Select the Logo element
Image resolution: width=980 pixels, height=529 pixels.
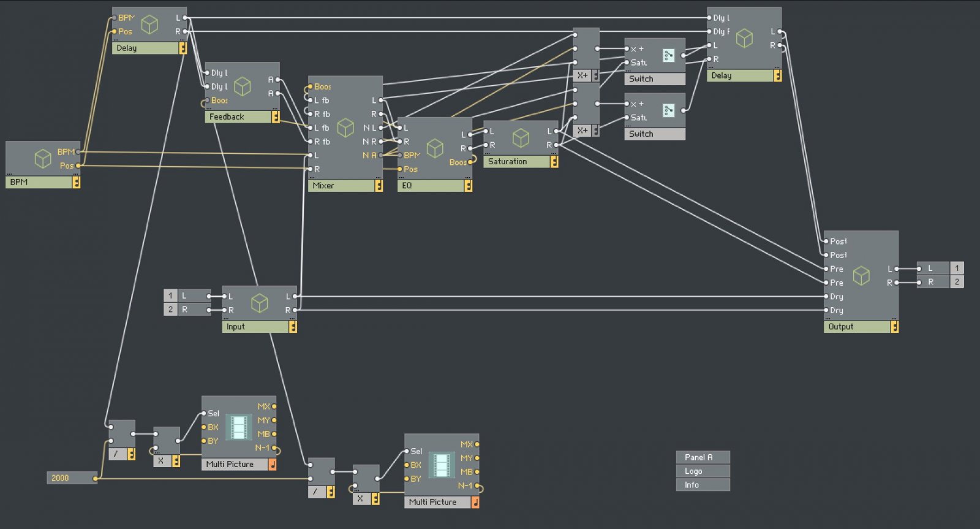click(x=703, y=471)
